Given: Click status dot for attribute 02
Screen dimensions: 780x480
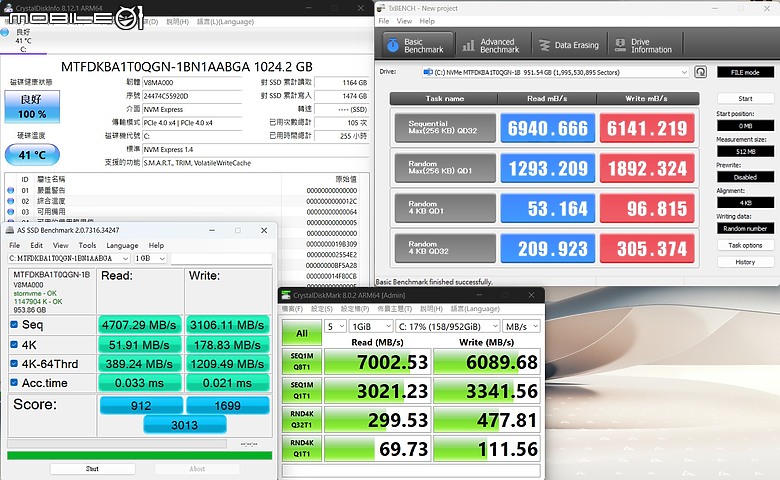Looking at the screenshot, I should click(10, 201).
